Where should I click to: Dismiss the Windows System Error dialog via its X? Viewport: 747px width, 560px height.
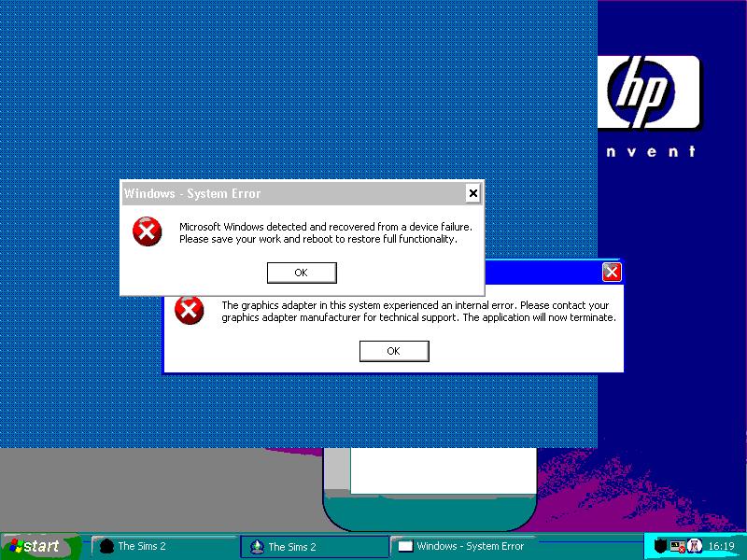click(473, 193)
